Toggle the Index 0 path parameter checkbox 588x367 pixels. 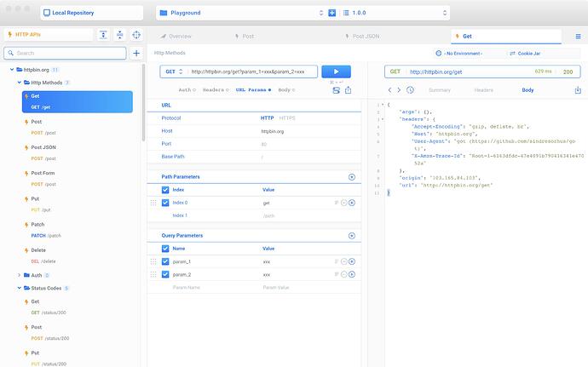165,203
